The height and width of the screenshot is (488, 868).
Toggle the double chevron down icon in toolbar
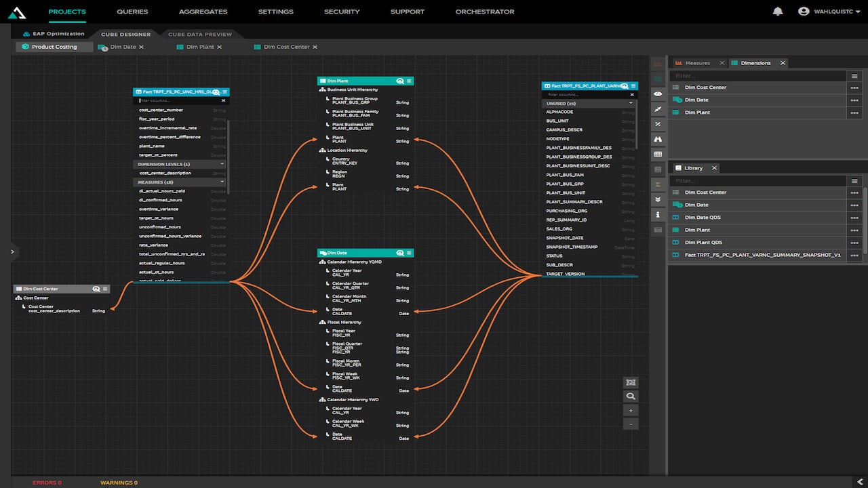point(658,199)
